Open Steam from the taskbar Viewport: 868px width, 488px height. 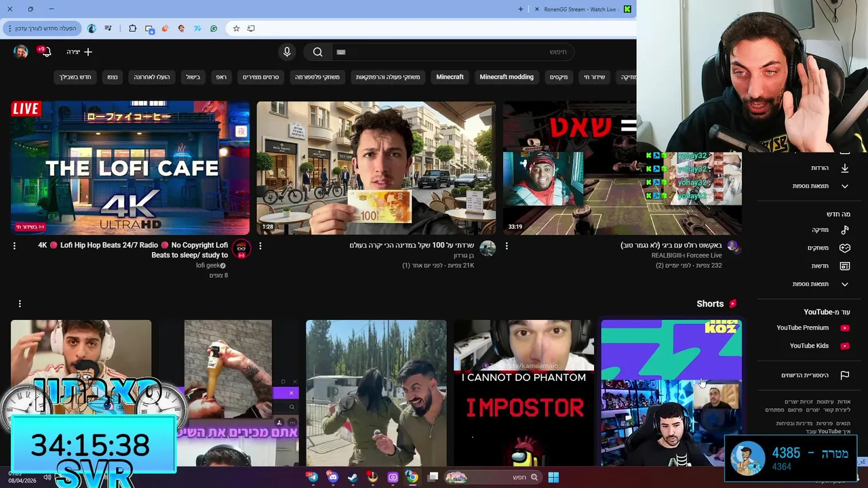tap(353, 477)
